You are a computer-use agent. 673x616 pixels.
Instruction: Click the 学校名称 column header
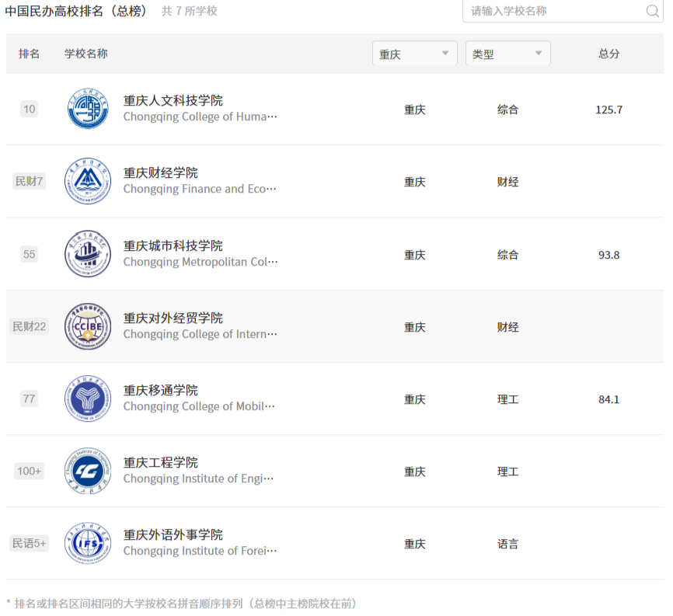(x=85, y=54)
